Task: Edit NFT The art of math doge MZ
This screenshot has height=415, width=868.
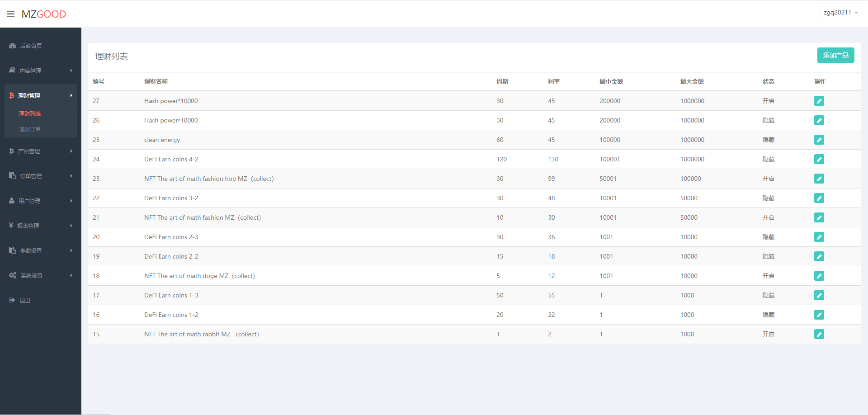Action: click(819, 276)
